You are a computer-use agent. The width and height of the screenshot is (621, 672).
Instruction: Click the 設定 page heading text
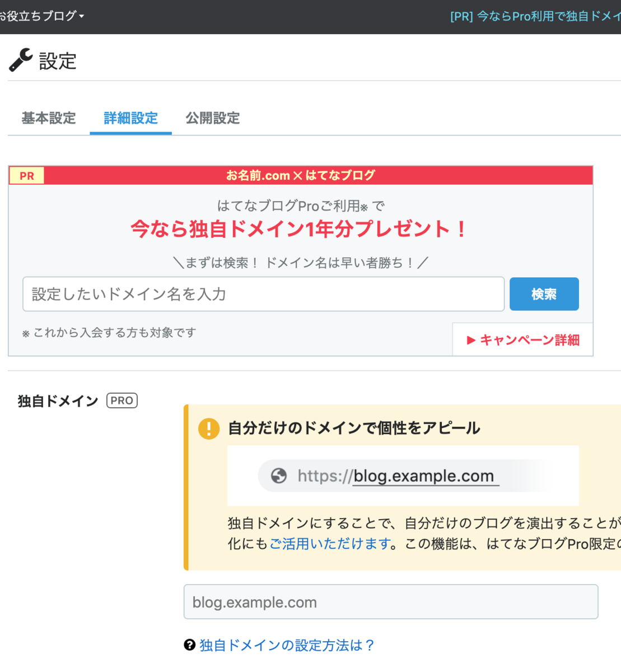click(58, 60)
